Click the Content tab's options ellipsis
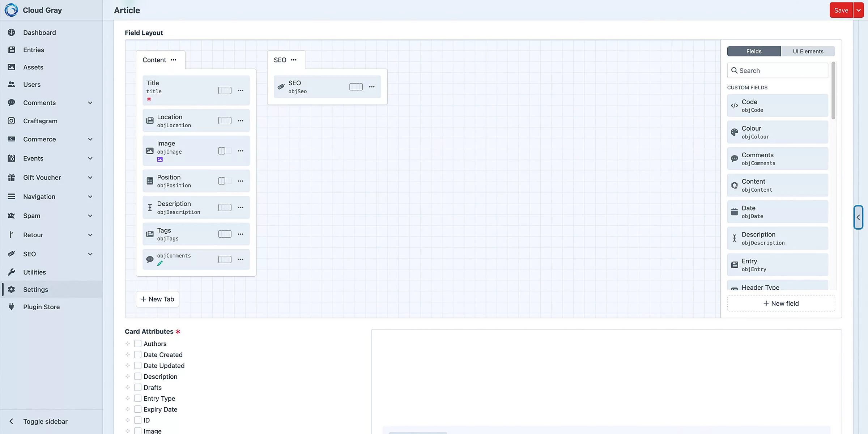This screenshot has height=434, width=868. click(x=174, y=60)
